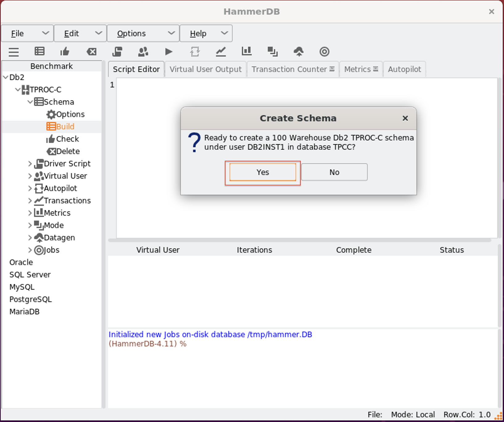Image resolution: width=504 pixels, height=422 pixels.
Task: Collapse the Schema tree node
Action: click(30, 102)
